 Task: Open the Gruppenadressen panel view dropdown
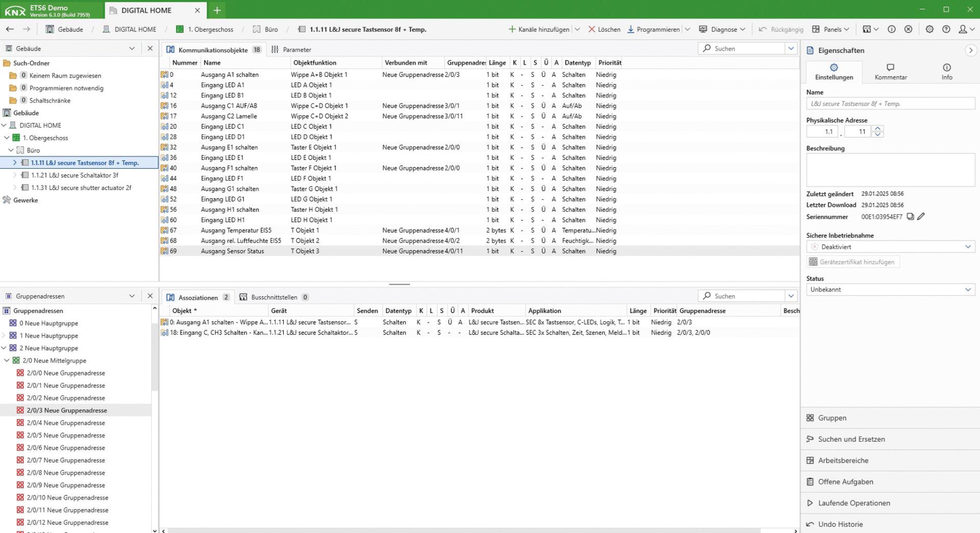coord(132,296)
